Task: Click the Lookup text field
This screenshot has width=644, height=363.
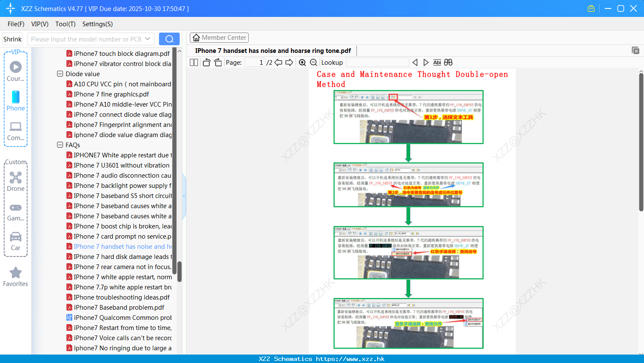Action: pyautogui.click(x=378, y=63)
